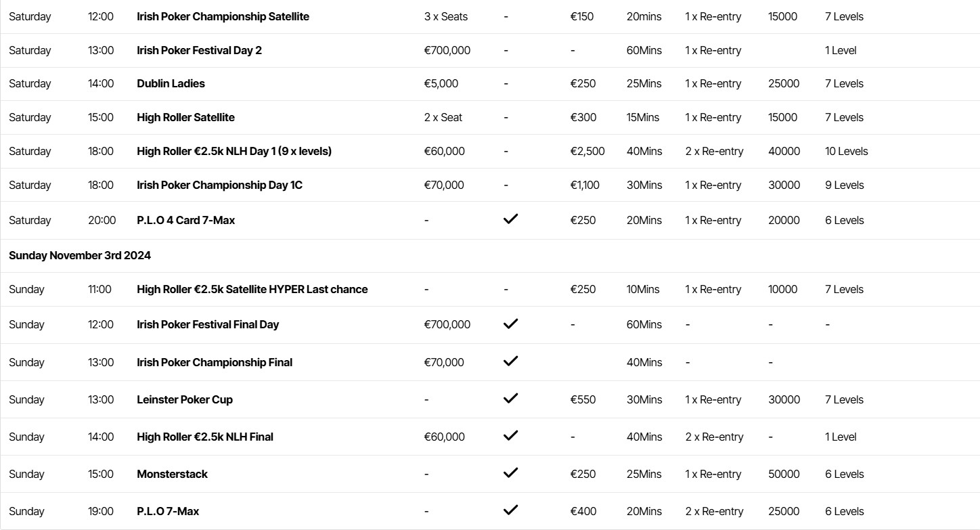The height and width of the screenshot is (530, 980).
Task: Click Leinster Poker Cup event name
Action: 184,399
